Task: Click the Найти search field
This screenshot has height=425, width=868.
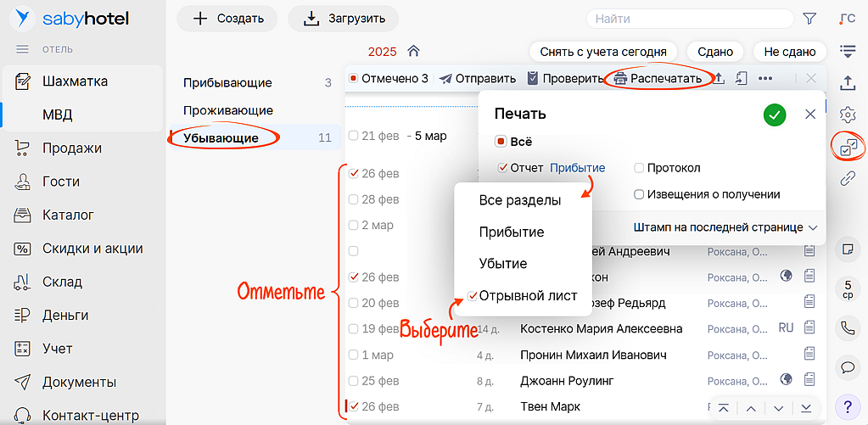Action: [x=688, y=18]
